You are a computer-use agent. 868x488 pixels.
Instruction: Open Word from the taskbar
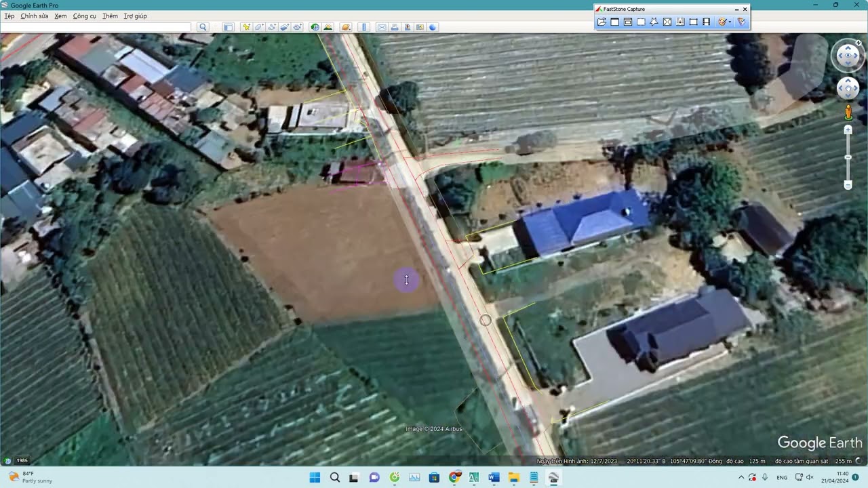point(494,477)
